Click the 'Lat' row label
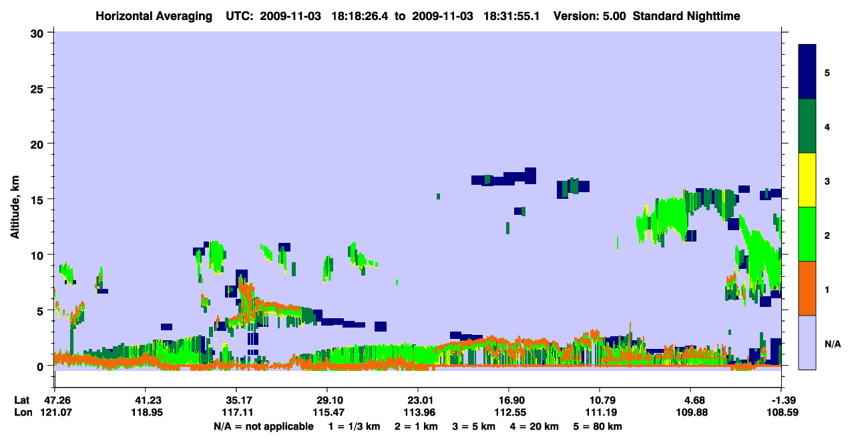The image size is (868, 445). pyautogui.click(x=21, y=400)
